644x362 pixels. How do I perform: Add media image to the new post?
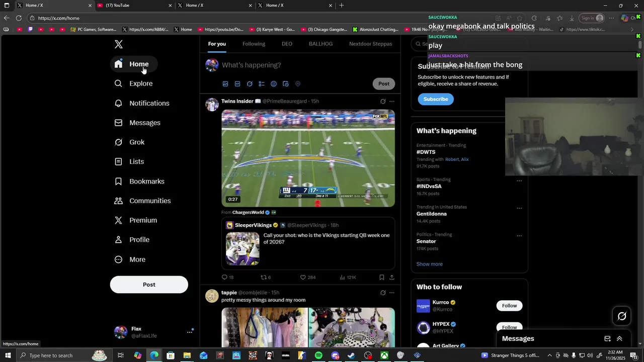click(225, 84)
